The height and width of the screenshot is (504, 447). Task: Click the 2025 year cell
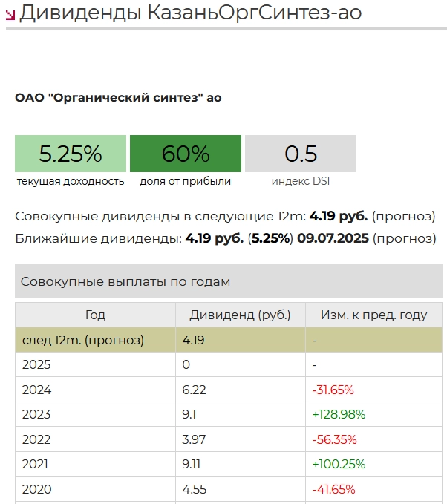(x=36, y=365)
